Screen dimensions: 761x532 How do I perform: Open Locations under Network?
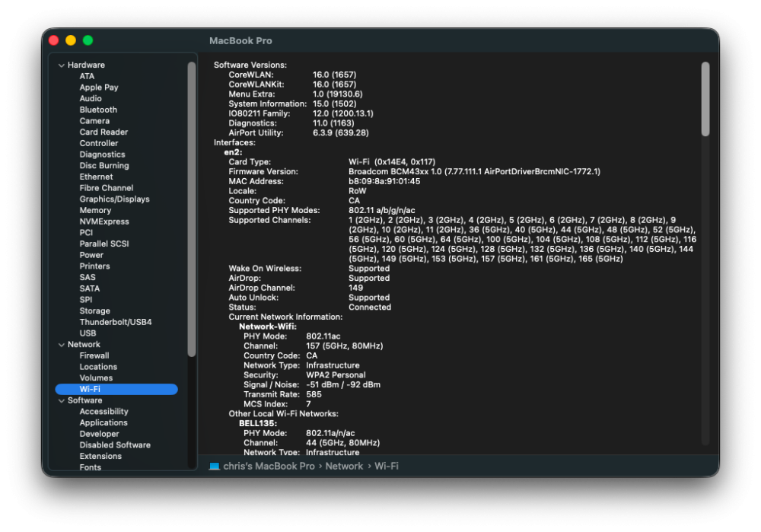tap(98, 367)
